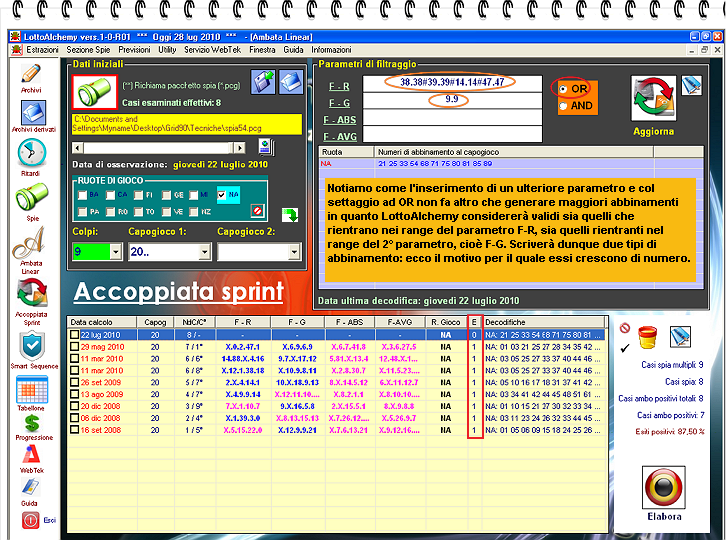The width and height of the screenshot is (726, 540).
Task: Open the Previsioni menu
Action: point(134,50)
